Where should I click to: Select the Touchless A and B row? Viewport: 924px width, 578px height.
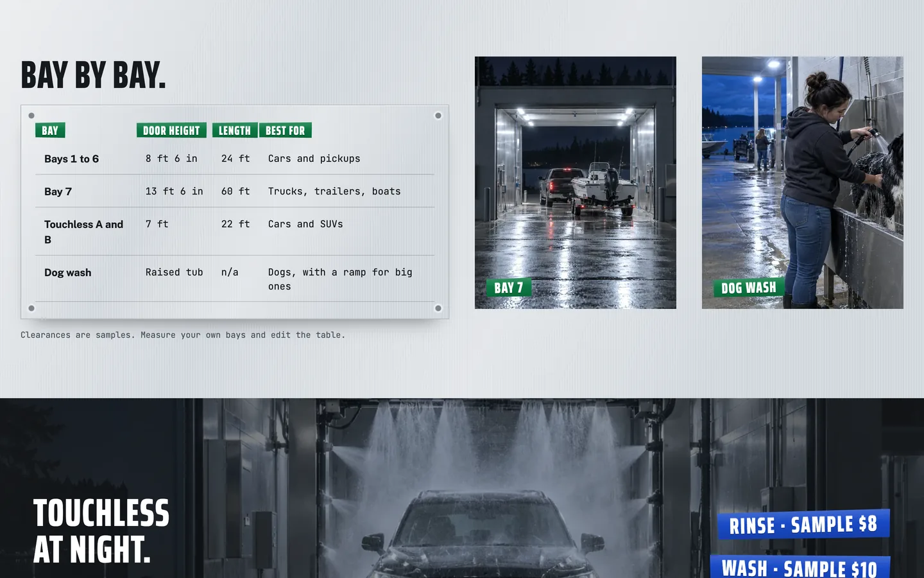tap(235, 232)
